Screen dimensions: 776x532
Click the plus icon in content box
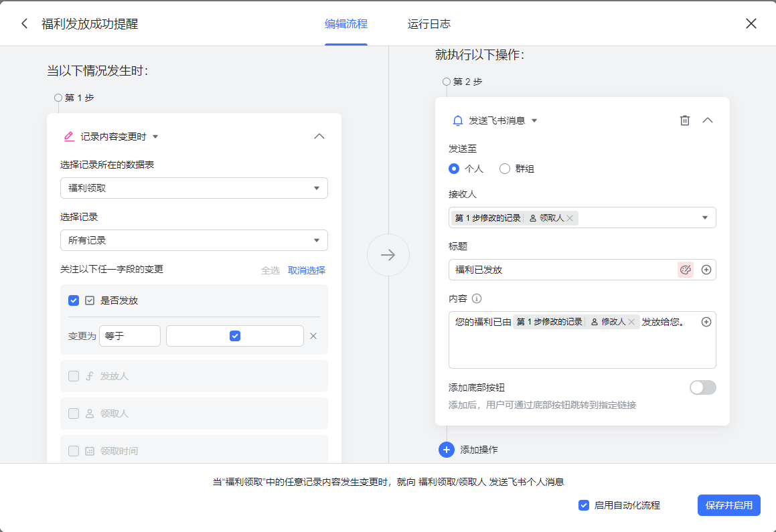[706, 322]
